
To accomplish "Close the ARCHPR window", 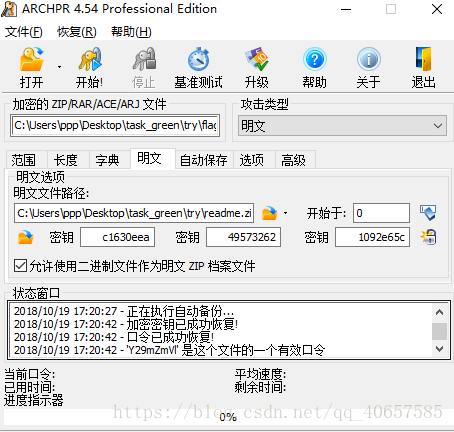I will click(437, 9).
